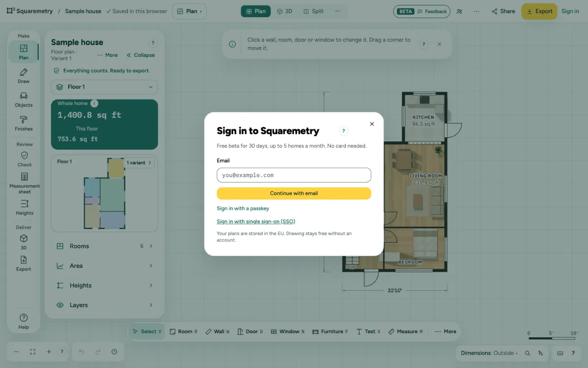Open the view mode ellipsis menu
This screenshot has height=368, width=588.
click(x=338, y=11)
